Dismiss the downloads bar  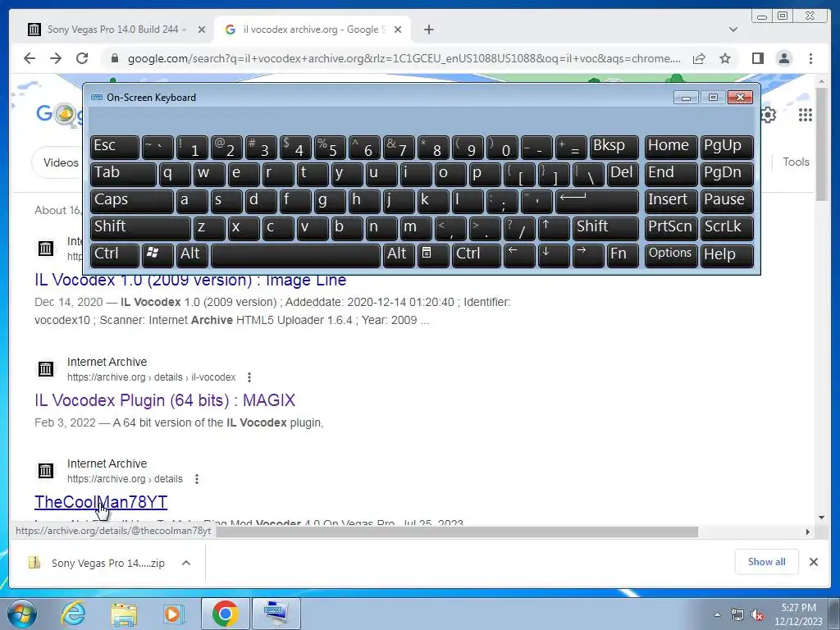pyautogui.click(x=813, y=562)
